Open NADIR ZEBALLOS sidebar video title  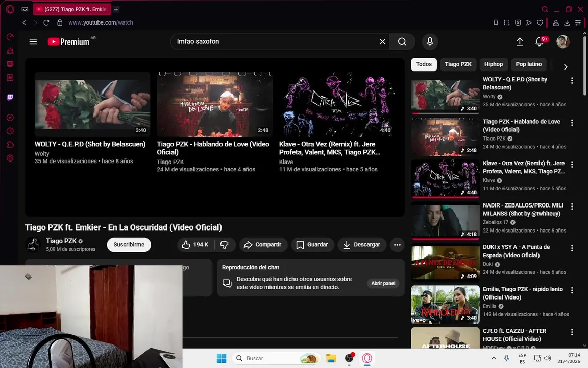pyautogui.click(x=523, y=210)
